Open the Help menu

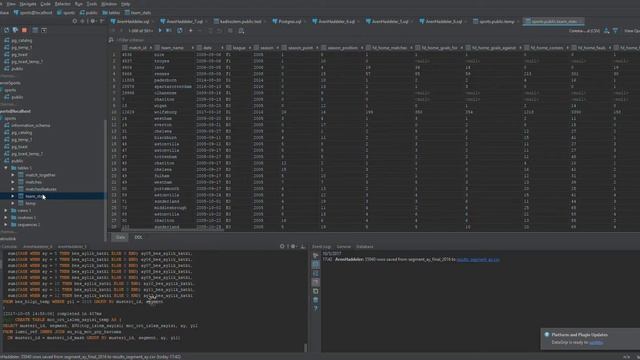[x=125, y=4]
